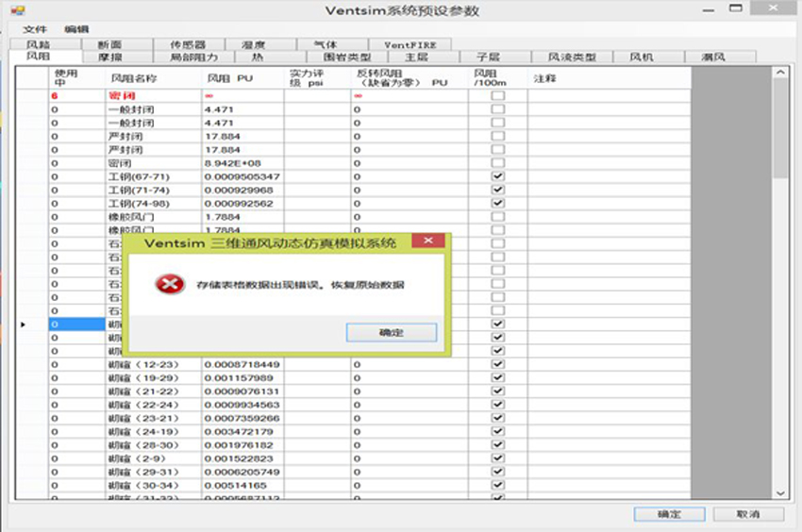This screenshot has width=802, height=532.
Task: Click the Ventsim app icon in title bar
Action: click(x=18, y=9)
